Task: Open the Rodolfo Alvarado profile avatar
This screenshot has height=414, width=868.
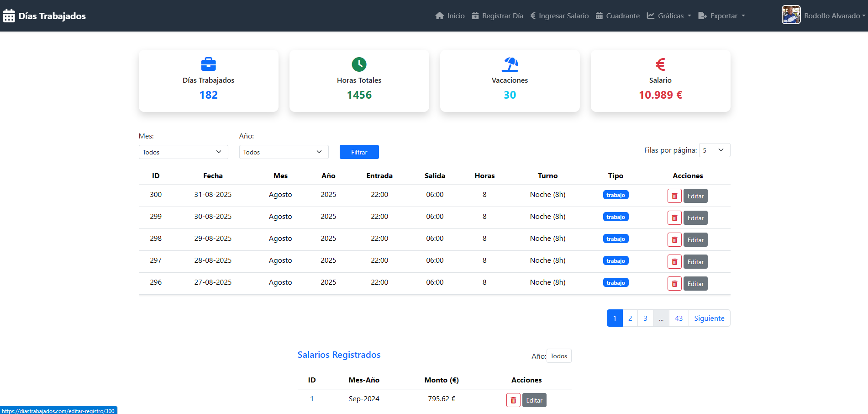Action: 791,15
